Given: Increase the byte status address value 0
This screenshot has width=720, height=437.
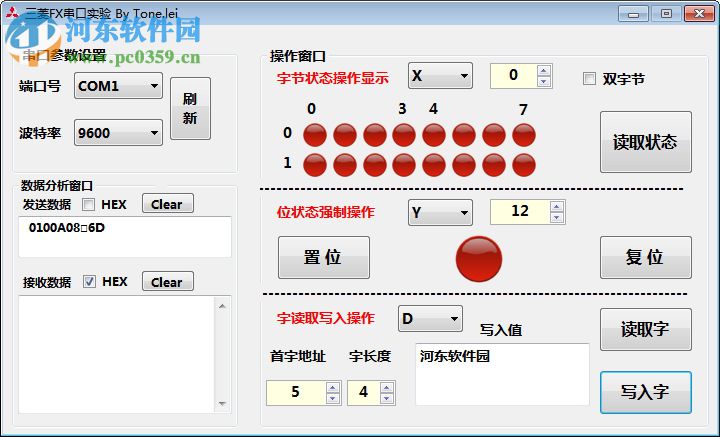Looking at the screenshot, I should pyautogui.click(x=544, y=70).
